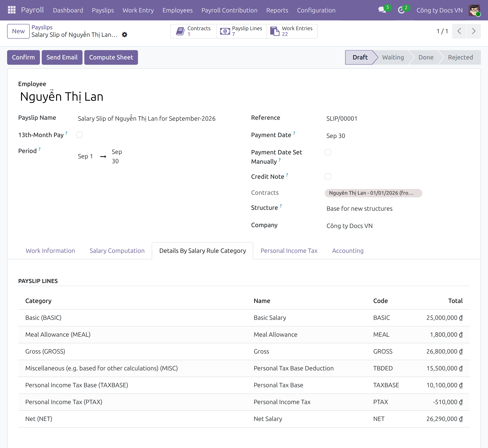Open Contracts smart button
Image resolution: width=488 pixels, height=448 pixels.
[x=193, y=31]
